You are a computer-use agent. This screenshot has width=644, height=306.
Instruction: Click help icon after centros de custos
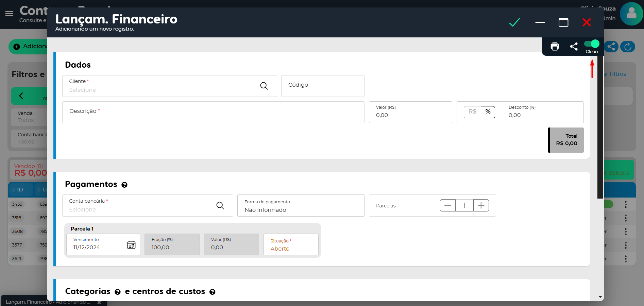(x=212, y=292)
